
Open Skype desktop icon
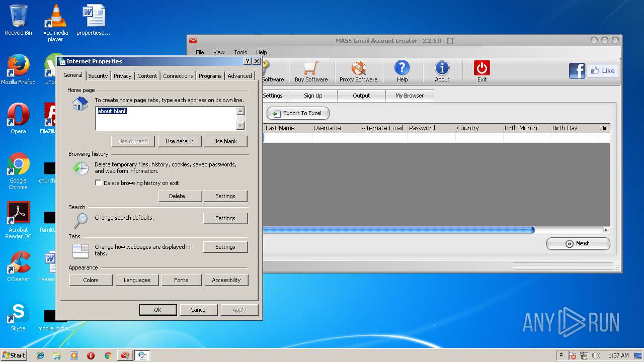point(18,316)
